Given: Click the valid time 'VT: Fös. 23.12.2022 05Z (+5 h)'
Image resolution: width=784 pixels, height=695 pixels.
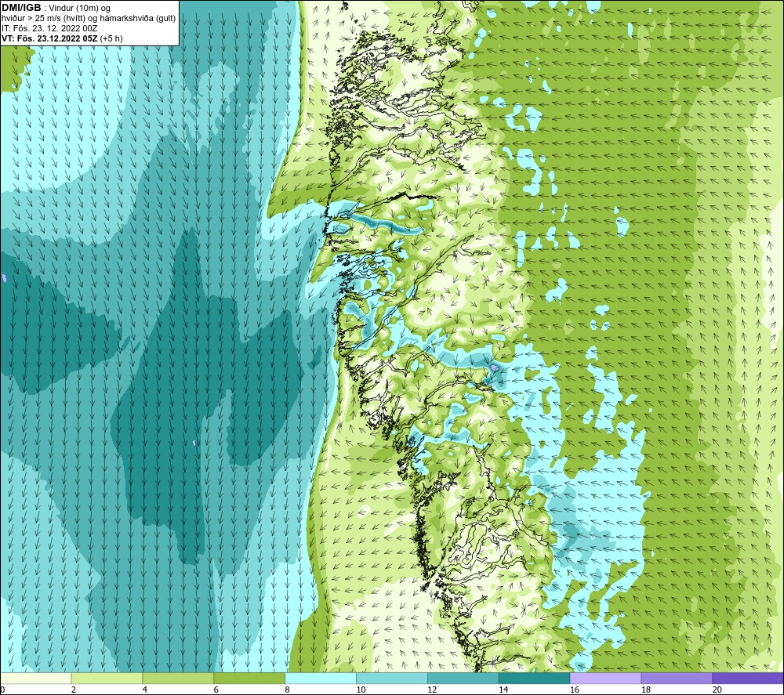Looking at the screenshot, I should point(62,38).
